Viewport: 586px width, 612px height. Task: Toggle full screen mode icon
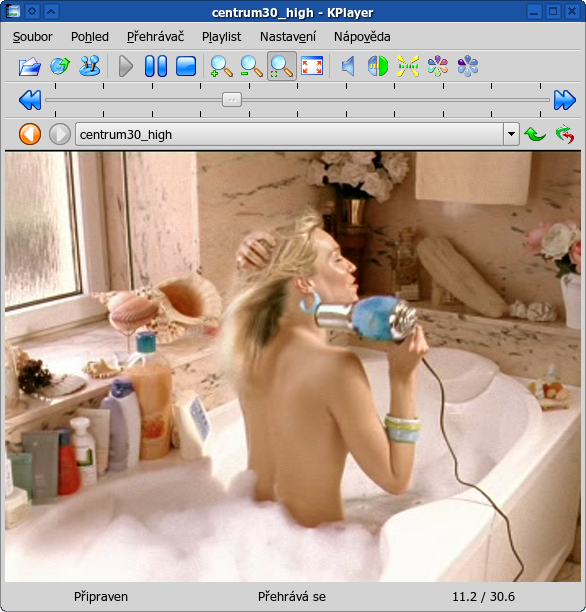pyautogui.click(x=312, y=66)
